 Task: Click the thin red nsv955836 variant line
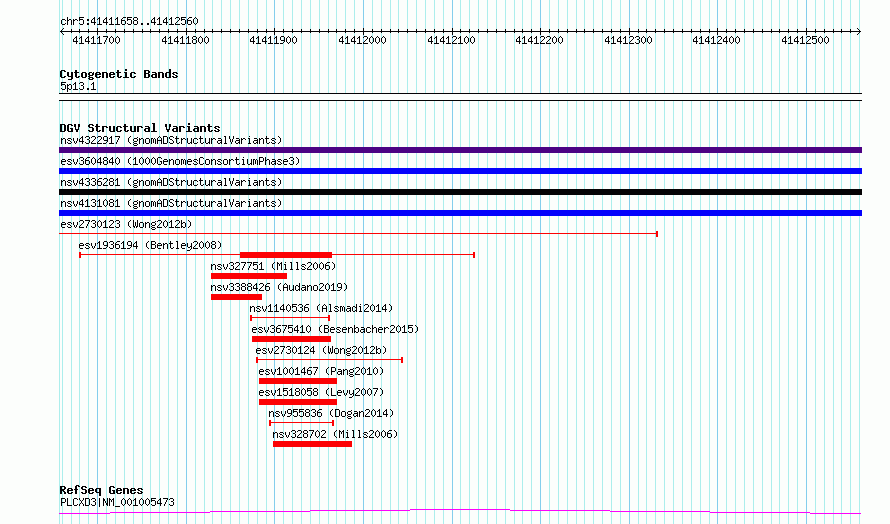tap(301, 423)
